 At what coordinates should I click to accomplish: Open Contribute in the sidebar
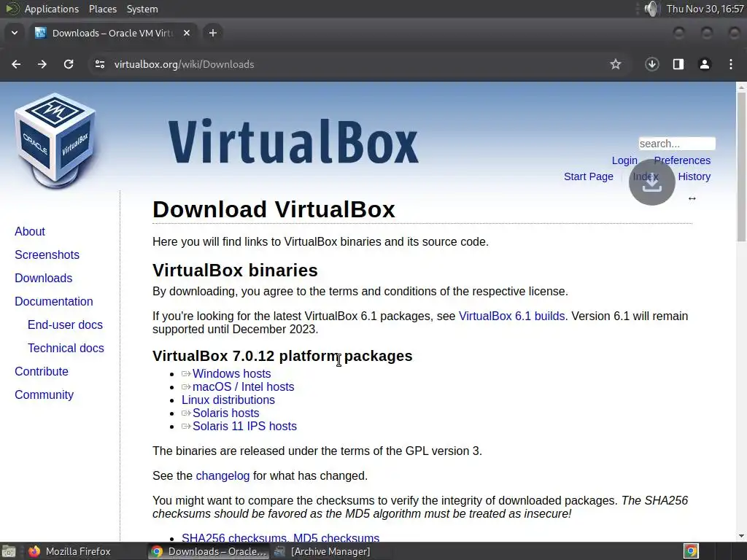(42, 371)
